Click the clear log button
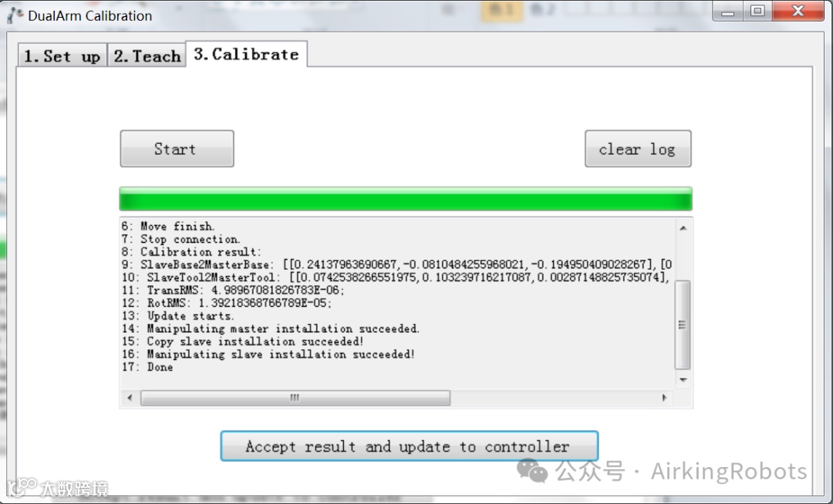The height and width of the screenshot is (504, 833). click(638, 149)
